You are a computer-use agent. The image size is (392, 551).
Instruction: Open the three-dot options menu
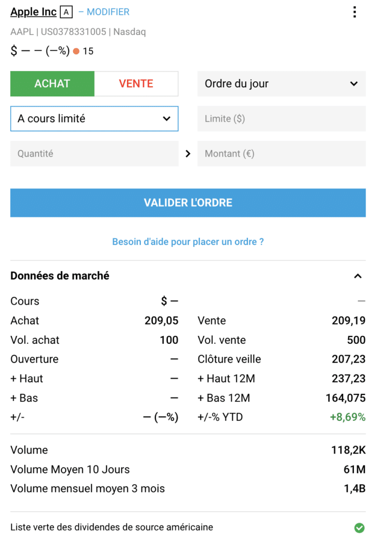(355, 12)
